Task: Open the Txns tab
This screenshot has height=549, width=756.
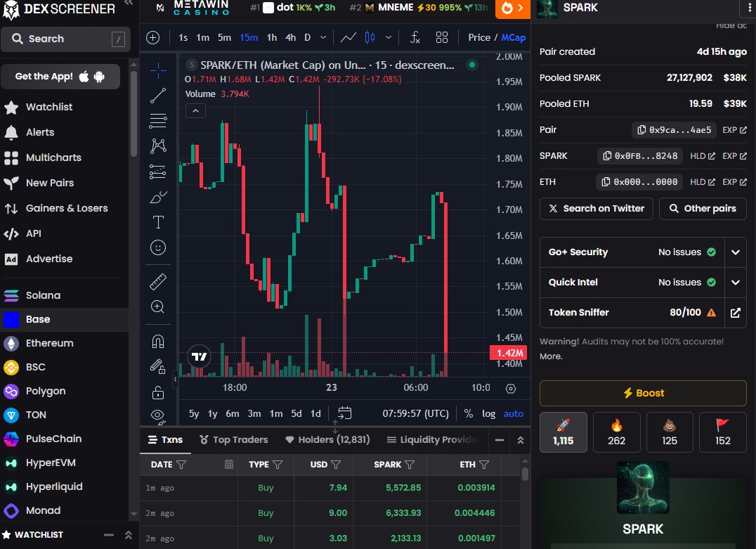Action: pyautogui.click(x=165, y=439)
